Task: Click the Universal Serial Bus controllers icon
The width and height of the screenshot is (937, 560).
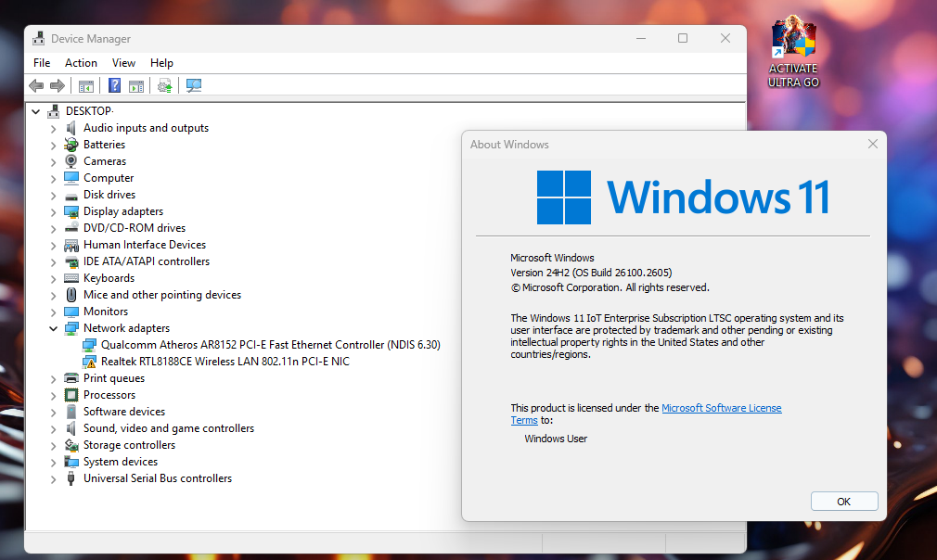Action: pyautogui.click(x=71, y=478)
